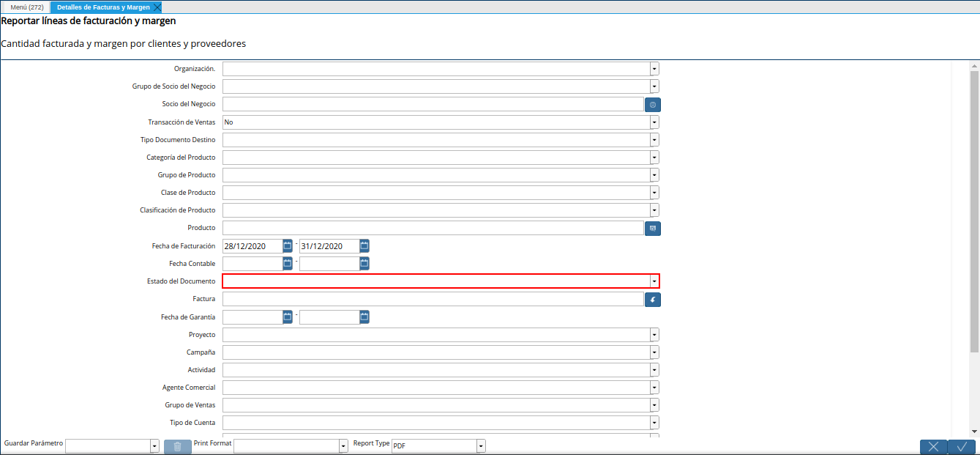Open Producto search icon button
The height and width of the screenshot is (455, 980).
[653, 229]
